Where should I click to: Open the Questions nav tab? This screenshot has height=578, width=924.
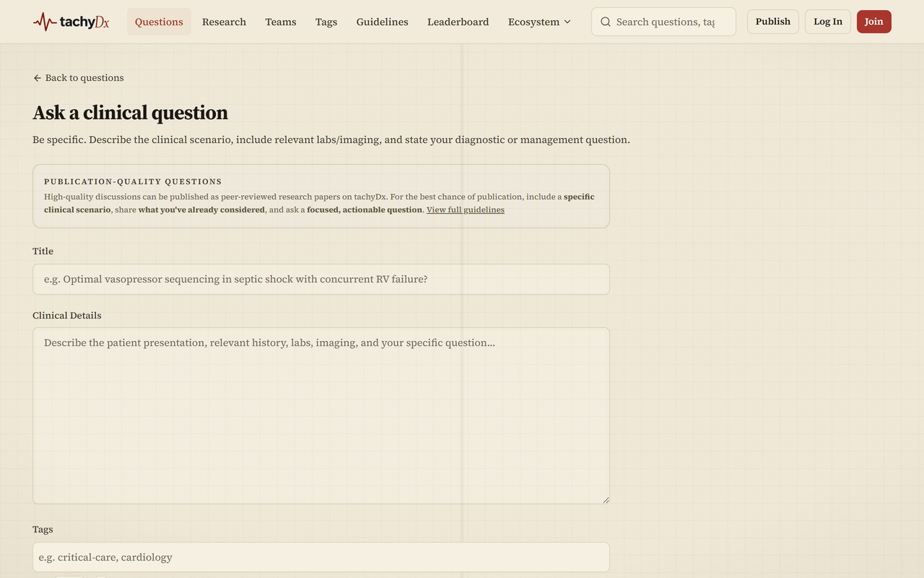click(x=159, y=22)
